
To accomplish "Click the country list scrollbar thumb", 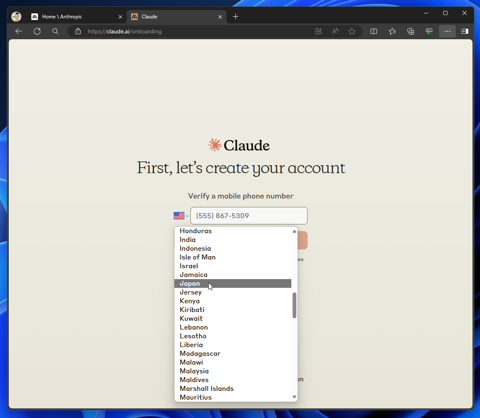I will 294,305.
